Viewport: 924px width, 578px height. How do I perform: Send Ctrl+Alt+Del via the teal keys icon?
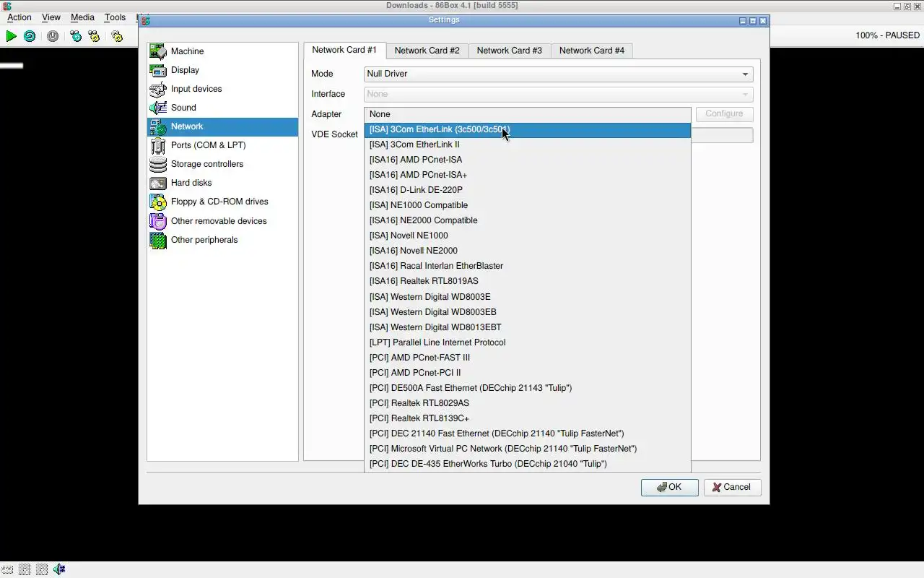click(x=76, y=36)
